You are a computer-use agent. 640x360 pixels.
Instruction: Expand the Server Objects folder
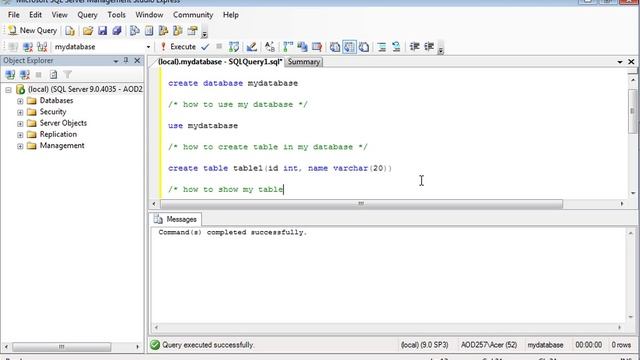[20, 123]
